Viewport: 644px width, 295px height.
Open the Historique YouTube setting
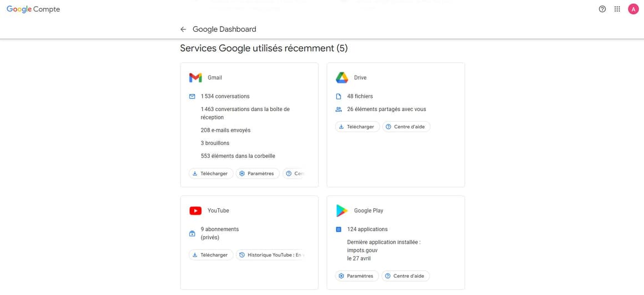(x=271, y=255)
